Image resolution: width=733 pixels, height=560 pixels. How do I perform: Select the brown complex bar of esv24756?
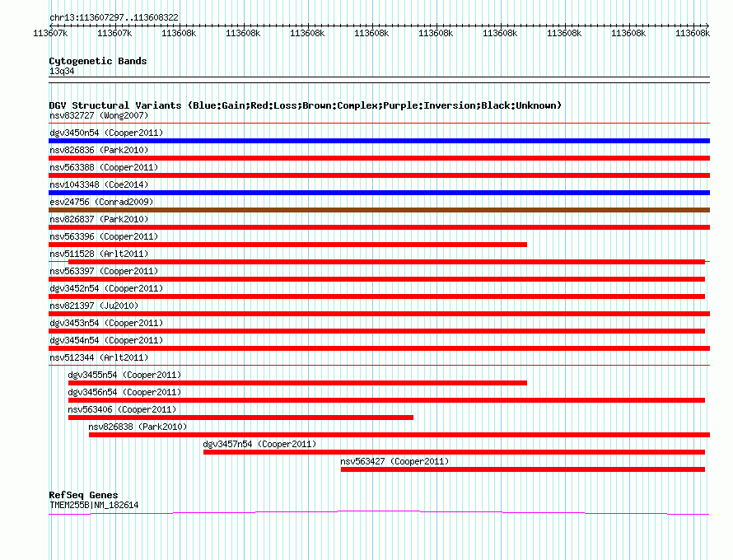[x=379, y=210]
